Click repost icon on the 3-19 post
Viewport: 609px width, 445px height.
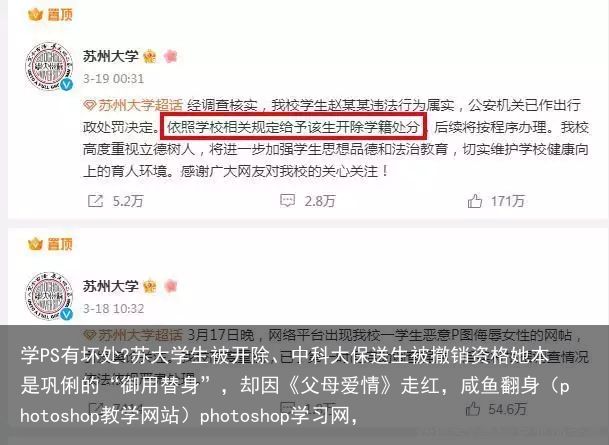click(x=95, y=201)
